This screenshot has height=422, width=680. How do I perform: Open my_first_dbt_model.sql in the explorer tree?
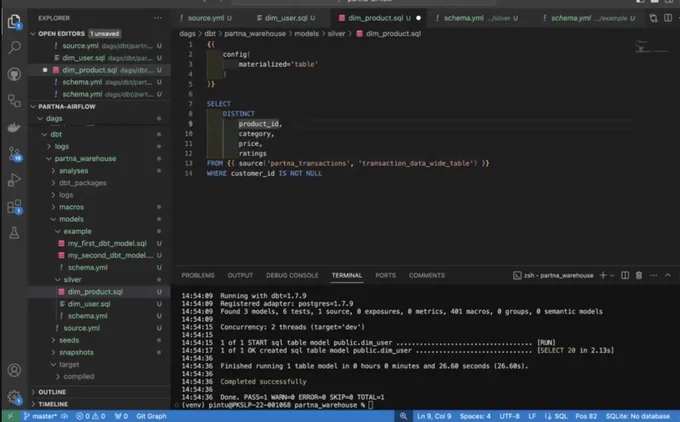(x=107, y=243)
